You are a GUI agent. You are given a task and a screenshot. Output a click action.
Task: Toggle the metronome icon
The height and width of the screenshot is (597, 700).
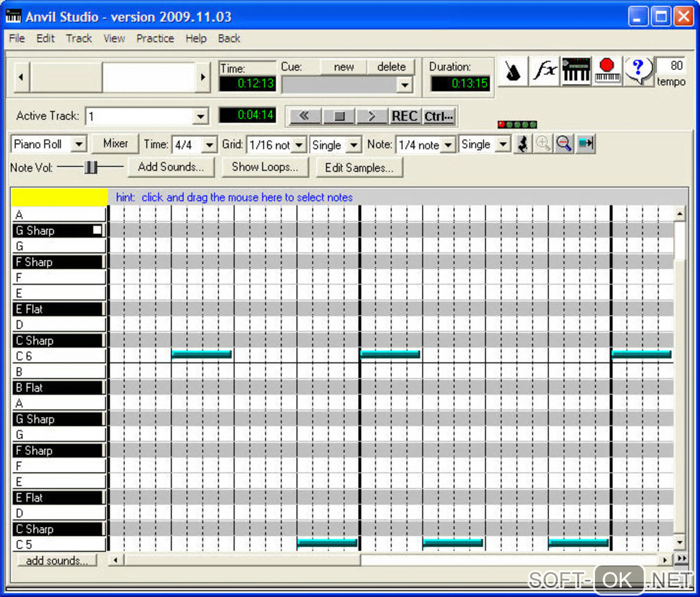point(513,71)
